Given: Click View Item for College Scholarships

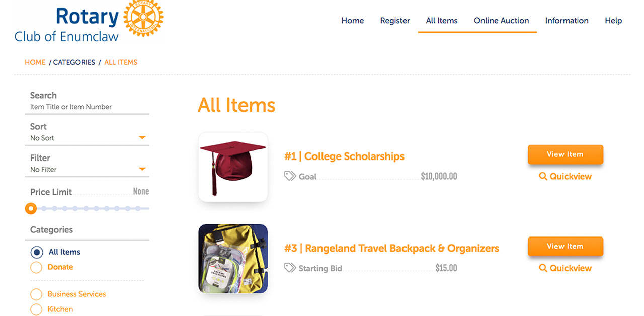Looking at the screenshot, I should pyautogui.click(x=565, y=154).
